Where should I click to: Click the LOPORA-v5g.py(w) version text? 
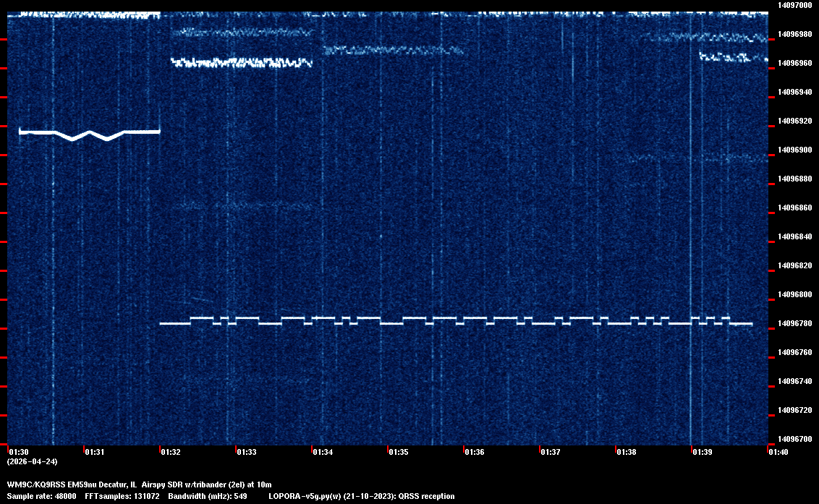pyautogui.click(x=305, y=496)
